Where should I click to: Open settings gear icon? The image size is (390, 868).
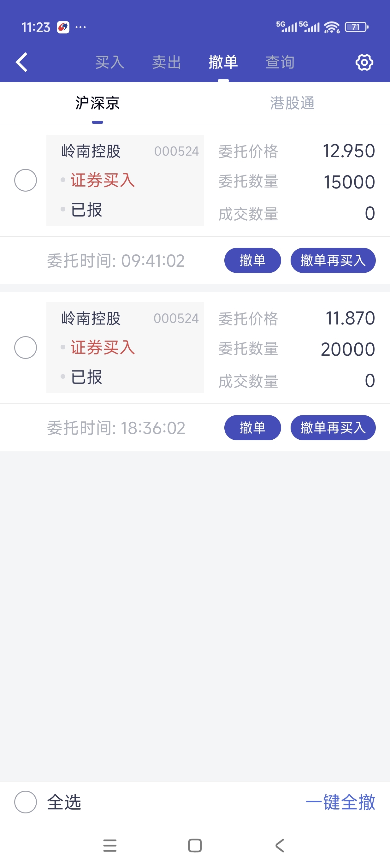[364, 62]
